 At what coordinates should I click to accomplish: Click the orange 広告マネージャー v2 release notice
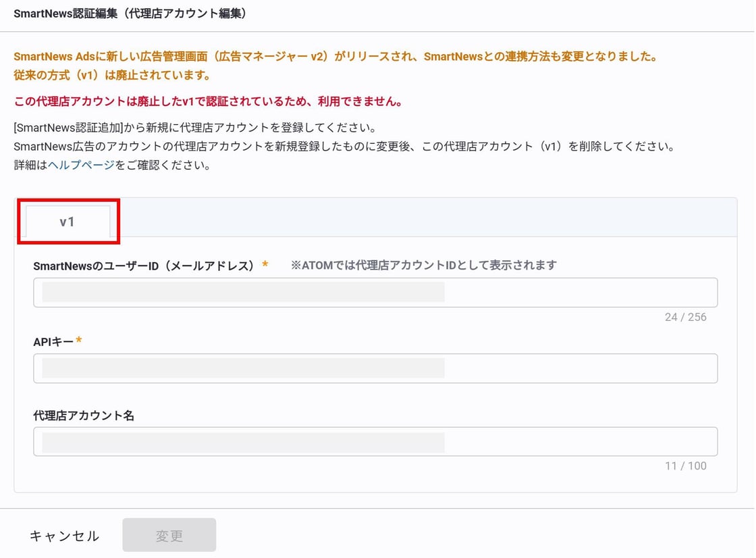click(x=335, y=57)
